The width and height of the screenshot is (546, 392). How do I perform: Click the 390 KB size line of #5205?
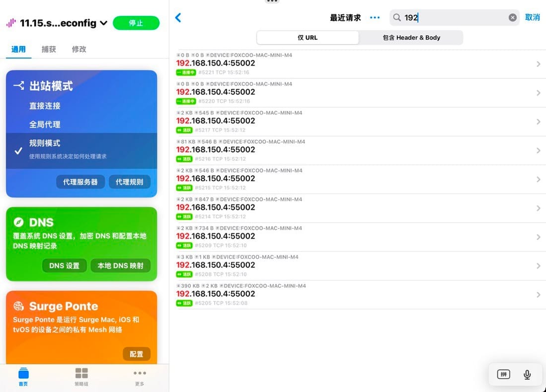241,286
